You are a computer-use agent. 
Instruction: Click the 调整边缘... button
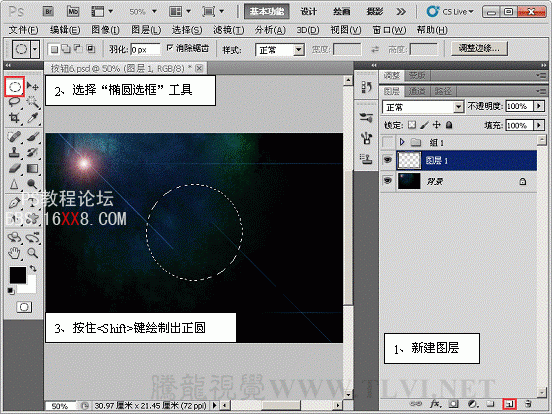[x=479, y=48]
